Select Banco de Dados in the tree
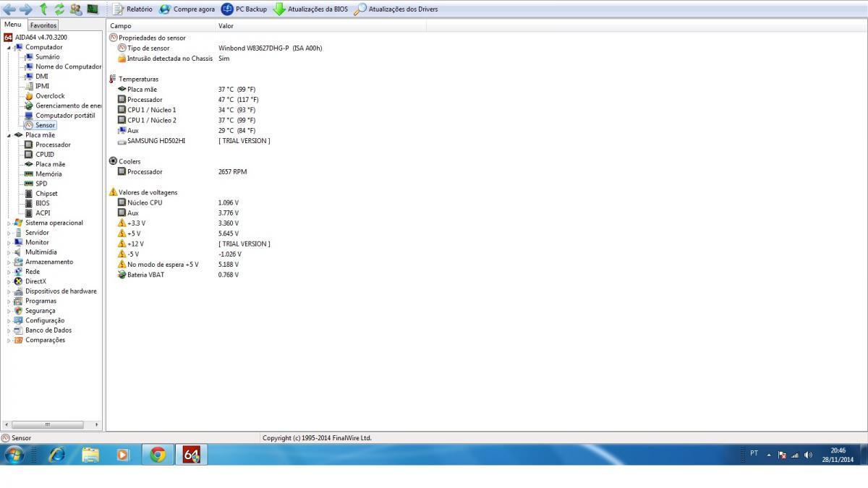The width and height of the screenshot is (868, 488). coord(48,330)
